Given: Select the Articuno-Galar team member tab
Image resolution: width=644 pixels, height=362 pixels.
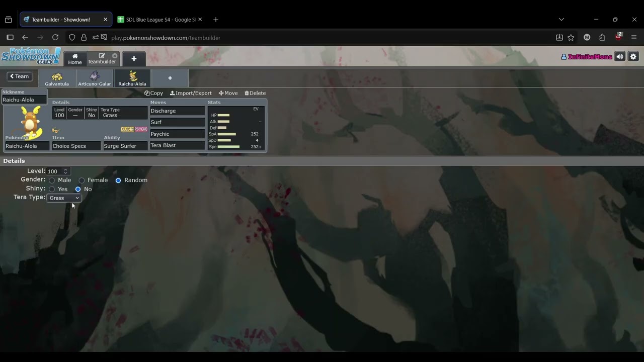Looking at the screenshot, I should coord(95,79).
